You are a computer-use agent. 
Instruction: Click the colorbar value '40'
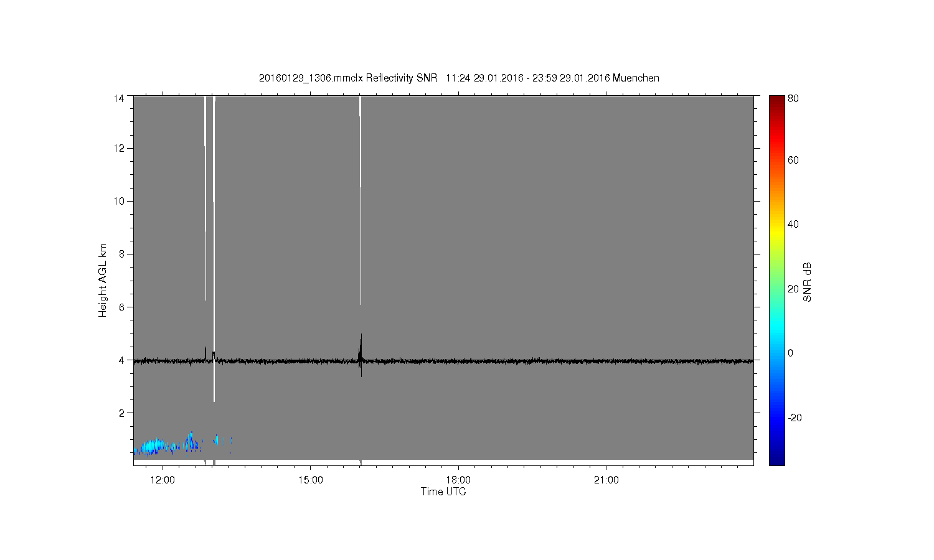point(793,224)
